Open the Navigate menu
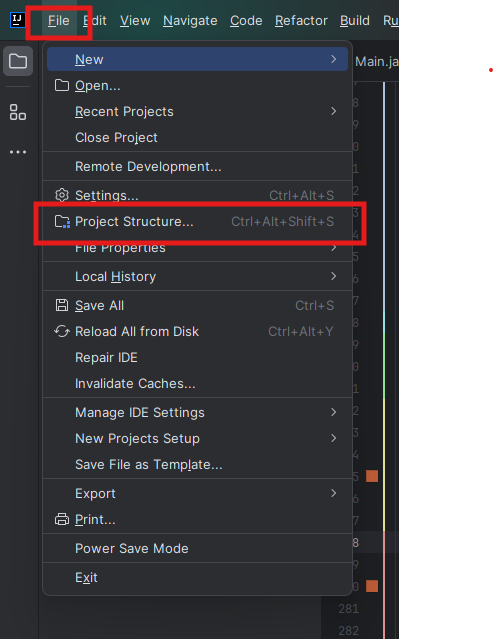The image size is (493, 639). click(190, 20)
